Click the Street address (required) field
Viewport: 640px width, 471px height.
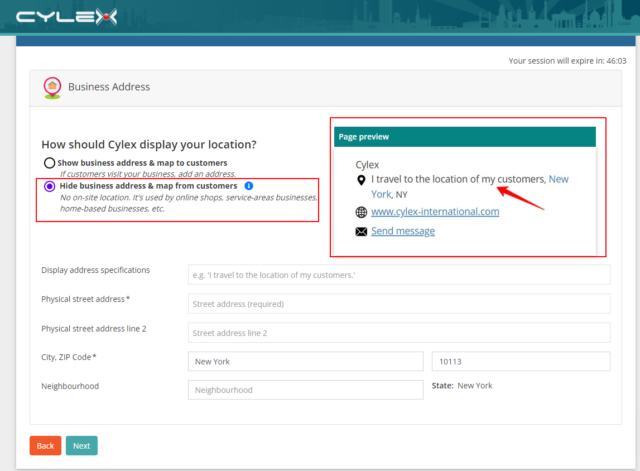click(x=399, y=304)
